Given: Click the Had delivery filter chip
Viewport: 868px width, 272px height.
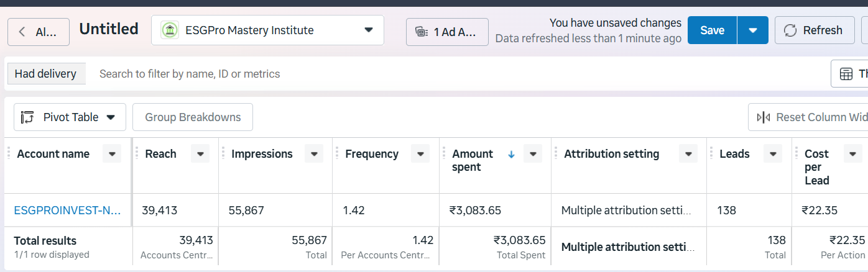Looking at the screenshot, I should [45, 74].
